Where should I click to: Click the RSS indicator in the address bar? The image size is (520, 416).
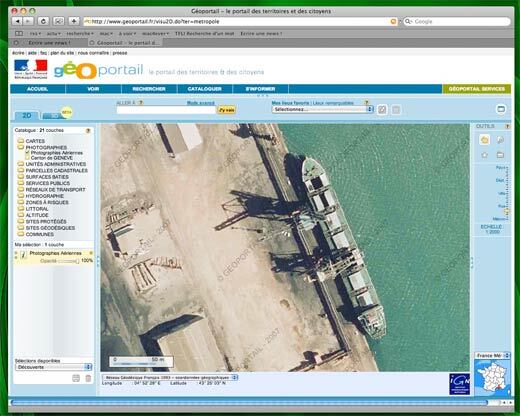393,21
